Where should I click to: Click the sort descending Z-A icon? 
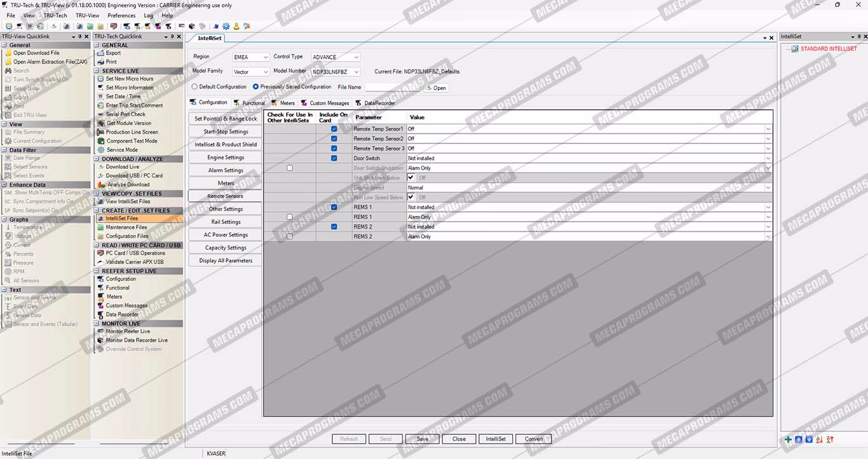(x=830, y=439)
